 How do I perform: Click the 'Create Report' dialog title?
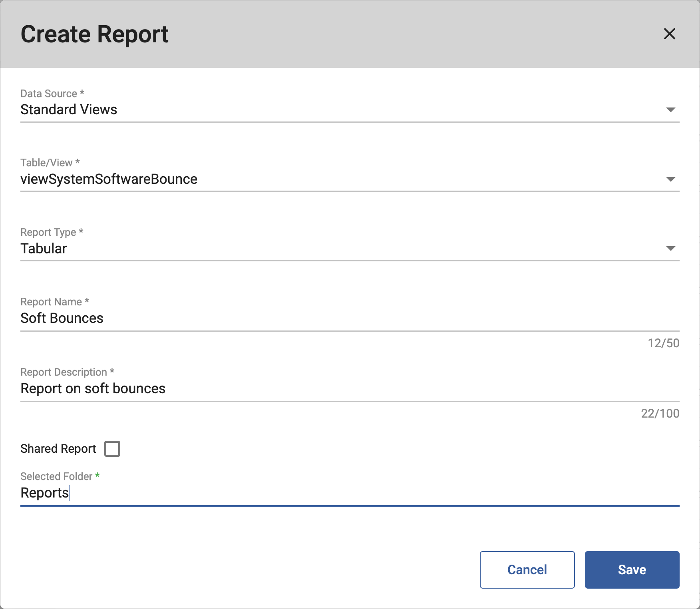pos(95,34)
